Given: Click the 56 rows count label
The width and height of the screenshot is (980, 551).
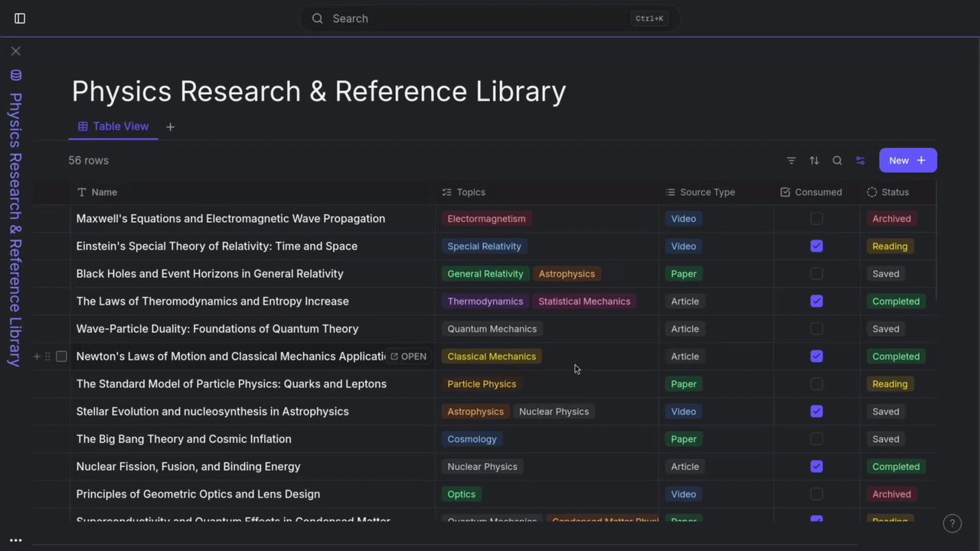Looking at the screenshot, I should pos(89,161).
